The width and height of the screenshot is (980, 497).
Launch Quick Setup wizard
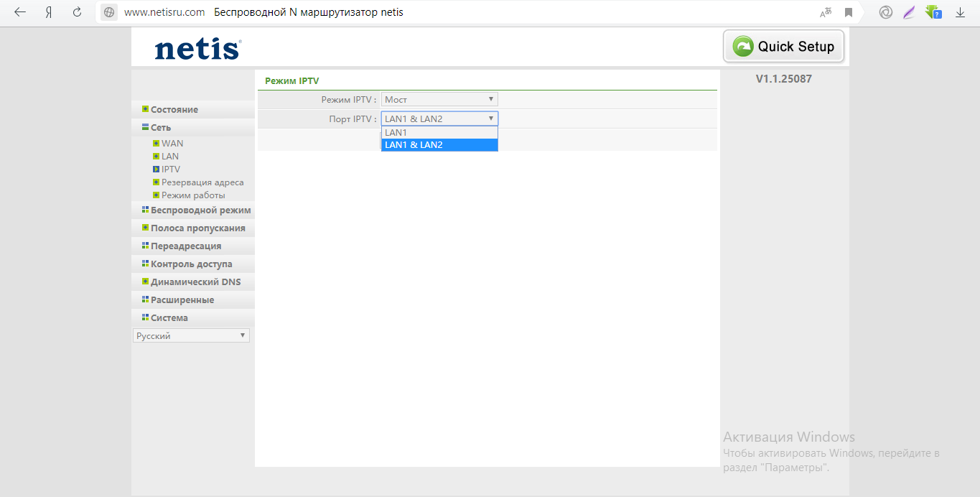(x=783, y=47)
